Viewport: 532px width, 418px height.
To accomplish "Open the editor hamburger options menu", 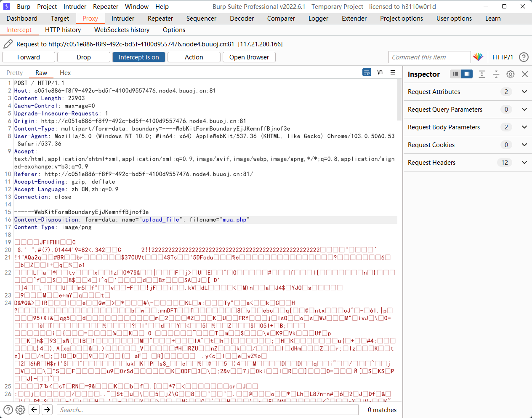I will tap(393, 72).
